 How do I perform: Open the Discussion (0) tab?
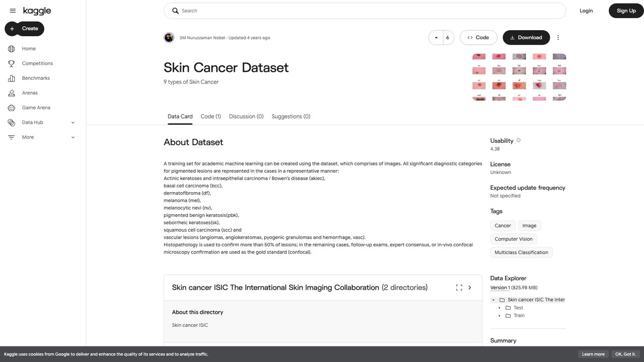246,116
